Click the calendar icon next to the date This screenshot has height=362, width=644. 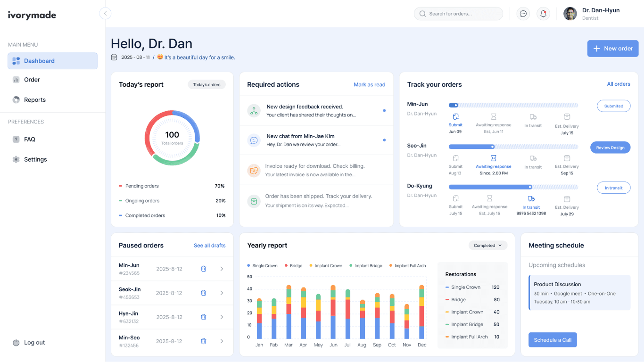pyautogui.click(x=114, y=57)
